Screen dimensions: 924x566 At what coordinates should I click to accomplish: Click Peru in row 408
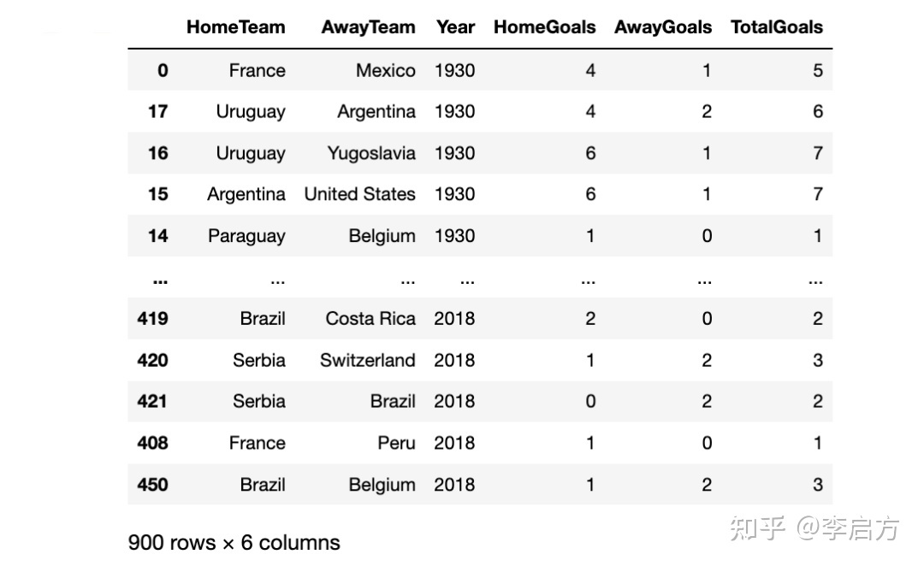tap(397, 443)
